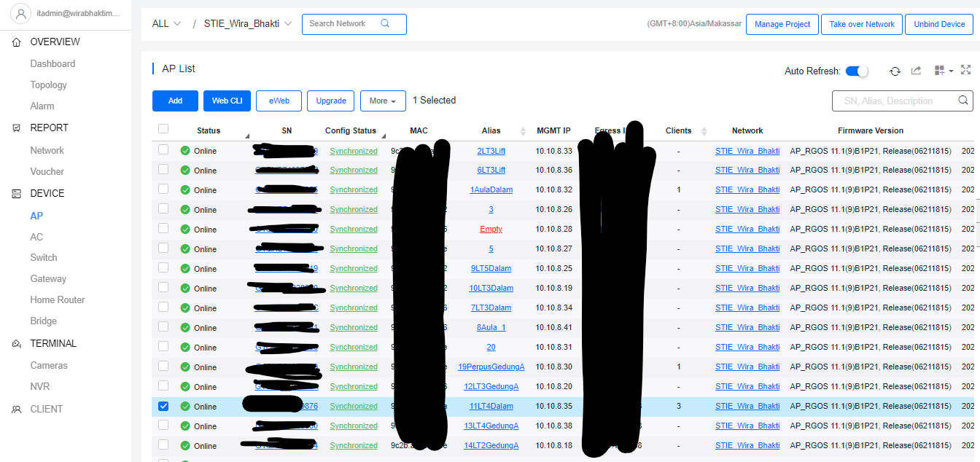980x462 pixels.
Task: Expand the ALL project dropdown
Action: click(166, 24)
